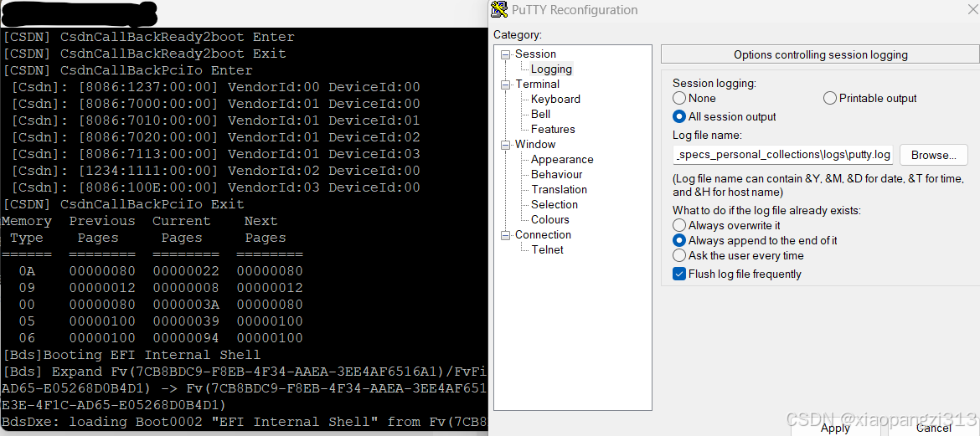Click the Log file name: label

point(707,135)
